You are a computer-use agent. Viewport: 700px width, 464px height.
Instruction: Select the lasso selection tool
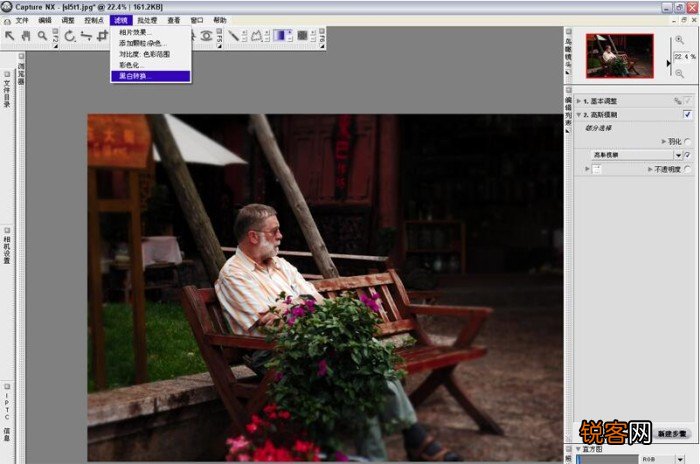pyautogui.click(x=257, y=36)
